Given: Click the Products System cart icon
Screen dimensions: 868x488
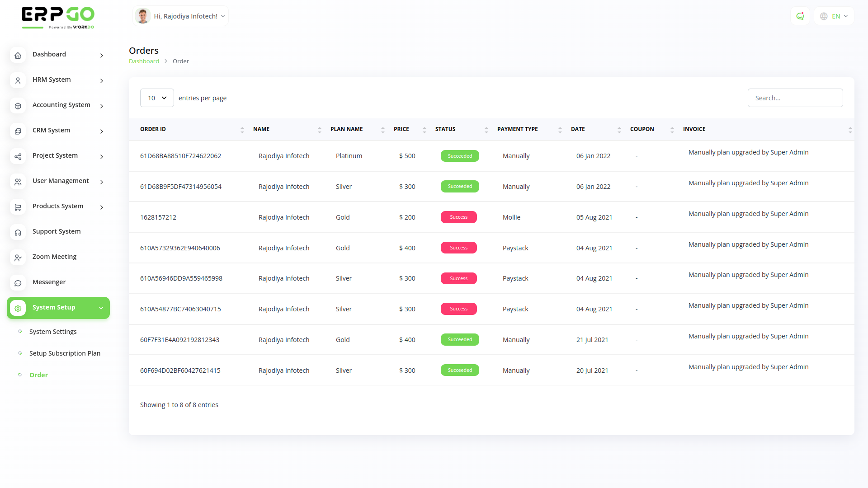Looking at the screenshot, I should pos(18,207).
